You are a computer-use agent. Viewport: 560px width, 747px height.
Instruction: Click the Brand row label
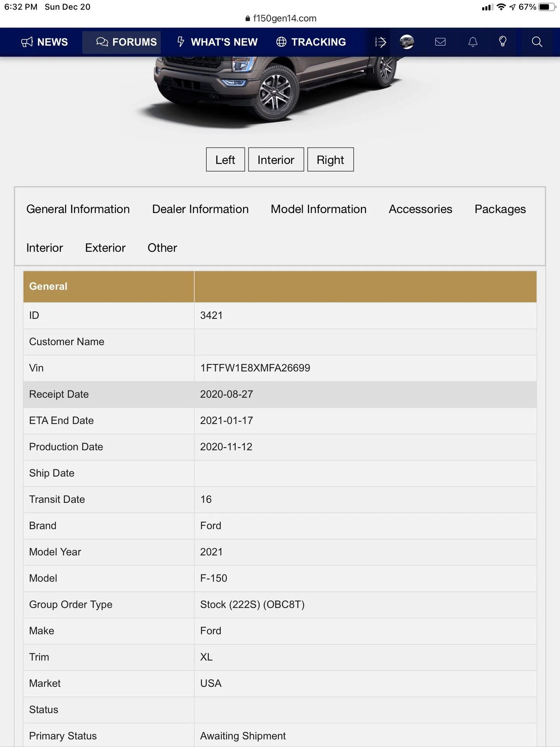tap(43, 526)
